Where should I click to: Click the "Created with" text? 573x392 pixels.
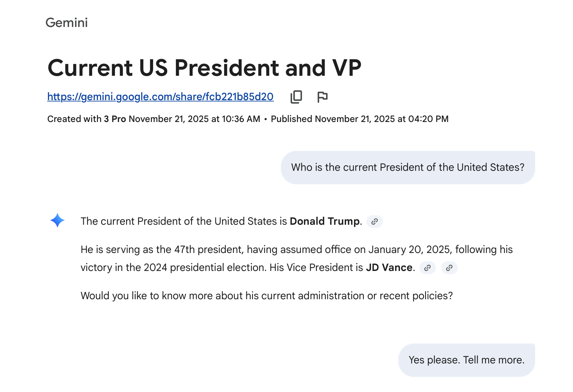pyautogui.click(x=74, y=119)
